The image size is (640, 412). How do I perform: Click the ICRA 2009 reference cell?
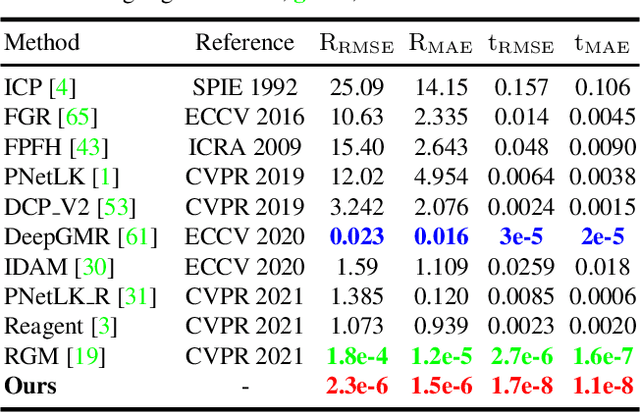tap(245, 147)
